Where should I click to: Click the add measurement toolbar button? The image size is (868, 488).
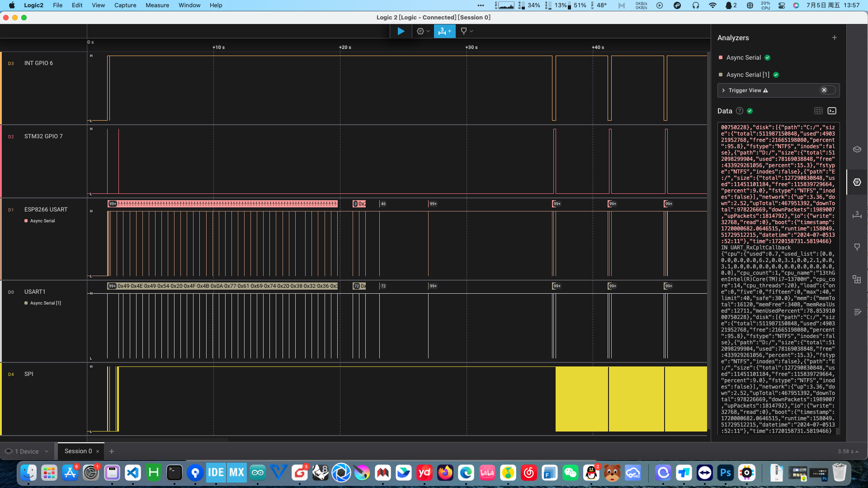point(444,31)
